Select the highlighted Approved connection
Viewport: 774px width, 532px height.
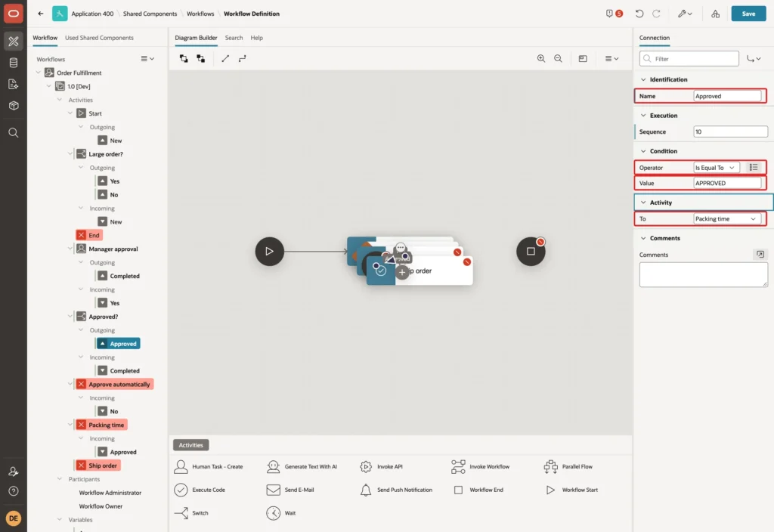pos(118,344)
